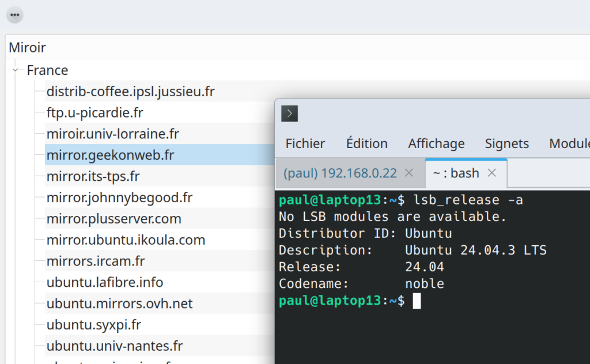Viewport: 590px width, 364px height.
Task: Click the Miroir column header
Action: [x=27, y=47]
